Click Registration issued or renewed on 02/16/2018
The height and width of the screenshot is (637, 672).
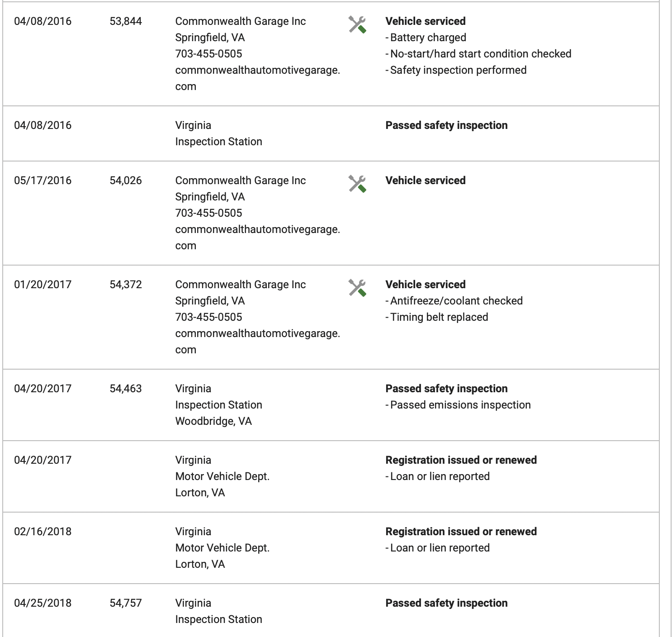pyautogui.click(x=461, y=532)
